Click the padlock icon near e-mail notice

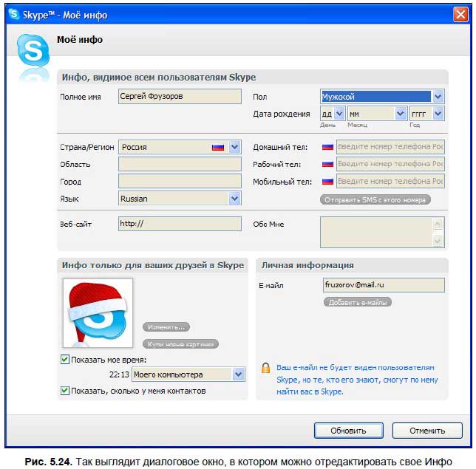pyautogui.click(x=265, y=368)
